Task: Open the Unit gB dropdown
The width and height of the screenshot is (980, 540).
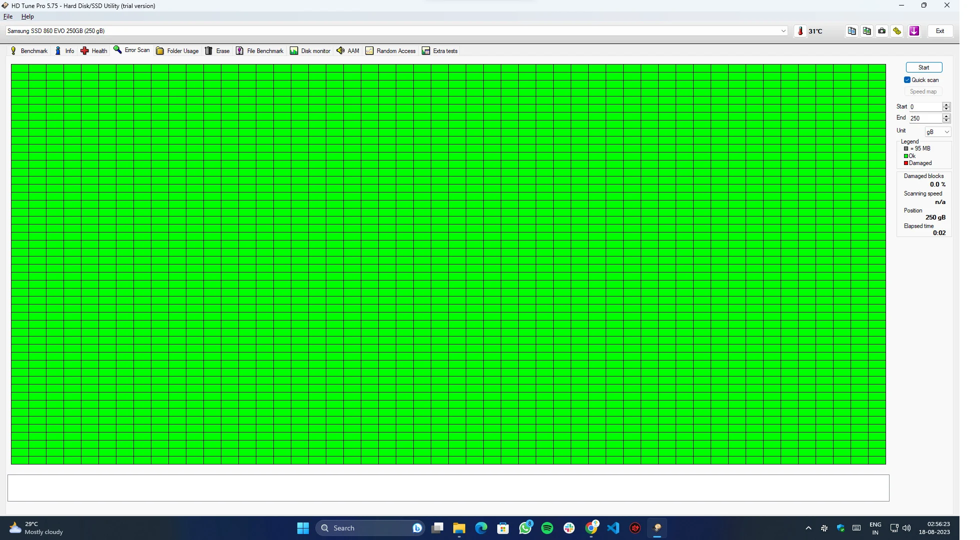Action: 938,132
